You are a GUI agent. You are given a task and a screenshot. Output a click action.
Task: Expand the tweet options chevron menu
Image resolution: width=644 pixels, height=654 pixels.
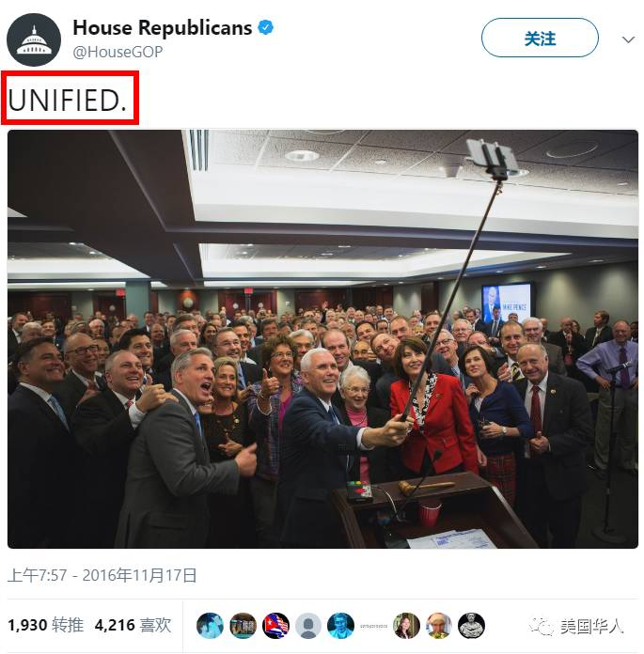point(628,39)
